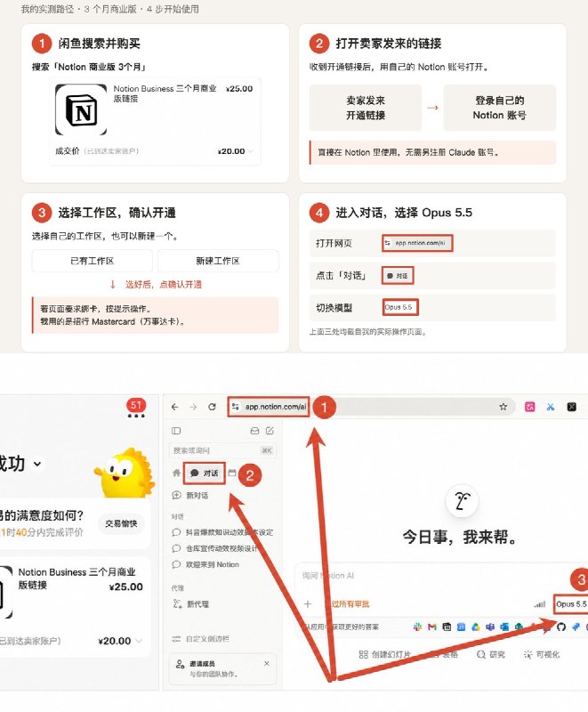
Task: Connect the Jira app icon
Action: click(576, 627)
